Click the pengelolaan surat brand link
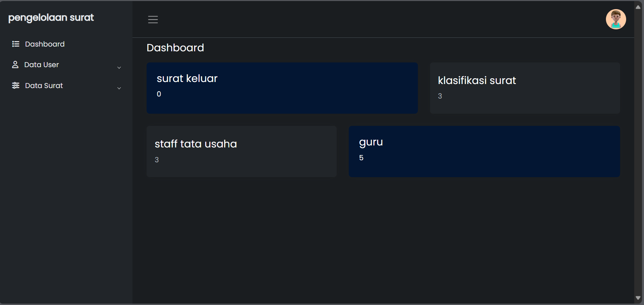Viewport: 644px width, 305px height. tap(51, 18)
